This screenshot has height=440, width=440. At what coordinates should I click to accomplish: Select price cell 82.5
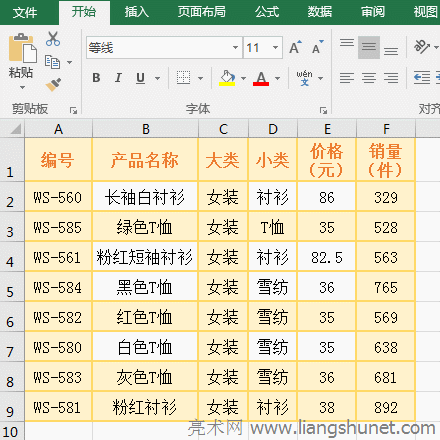click(x=327, y=257)
